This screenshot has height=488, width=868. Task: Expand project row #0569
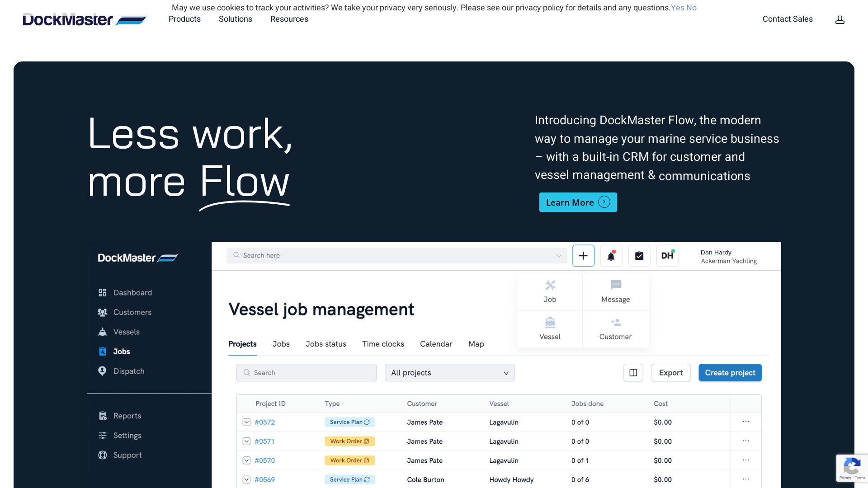click(x=246, y=480)
